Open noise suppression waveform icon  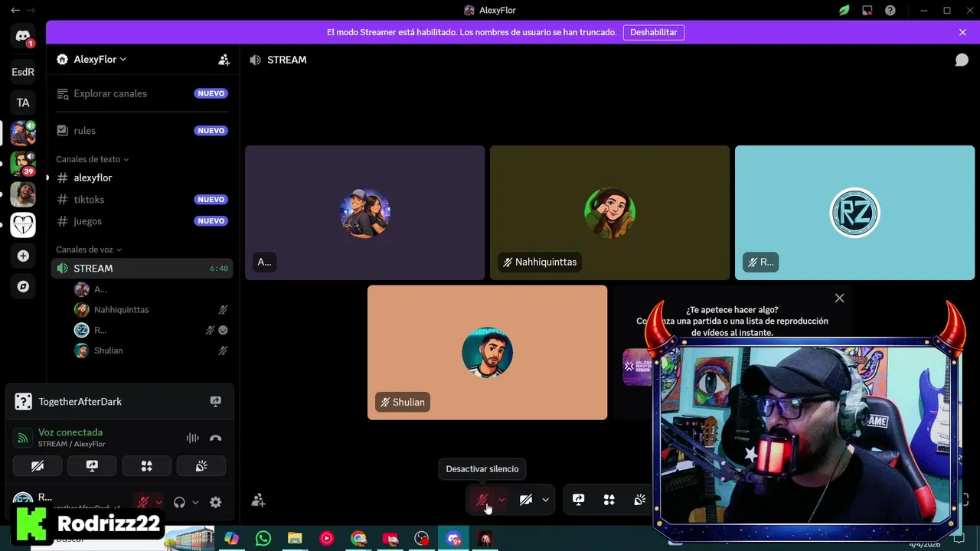pos(192,438)
